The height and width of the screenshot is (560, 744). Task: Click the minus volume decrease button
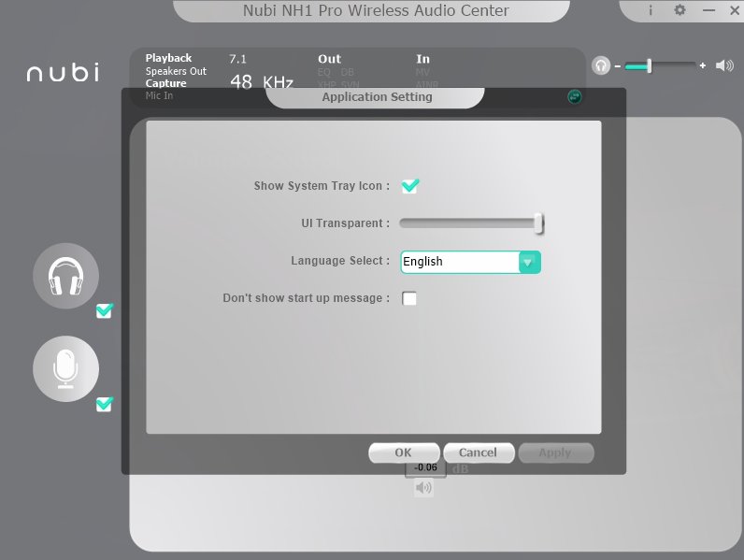coord(617,66)
